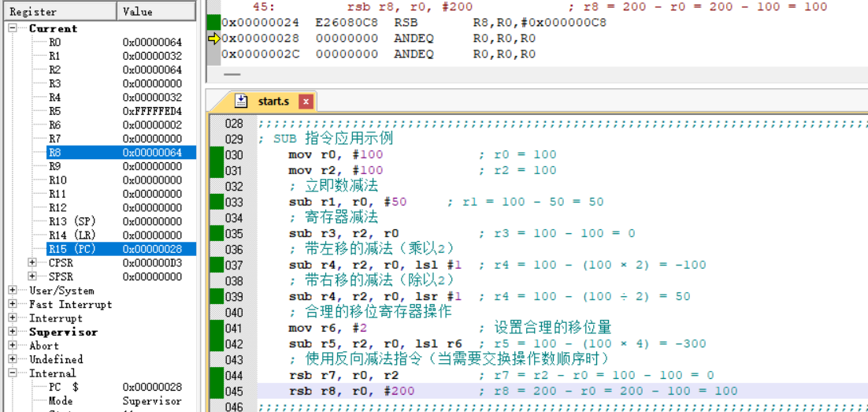868x412 pixels.
Task: Toggle breakpoint margin at line 045
Action: [x=215, y=391]
